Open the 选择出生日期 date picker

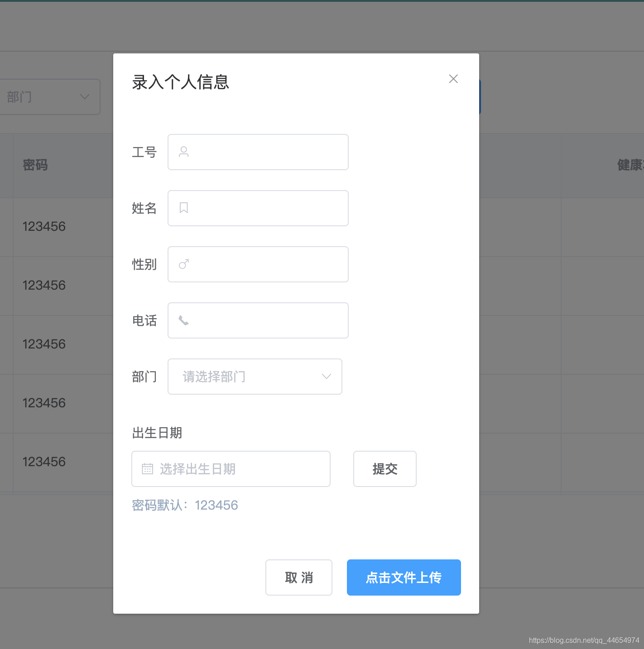coord(231,469)
